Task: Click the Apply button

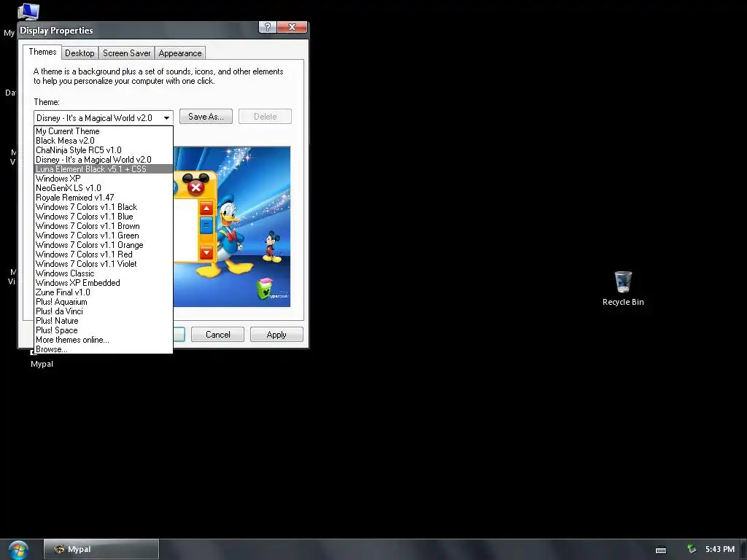Action: pyautogui.click(x=276, y=334)
